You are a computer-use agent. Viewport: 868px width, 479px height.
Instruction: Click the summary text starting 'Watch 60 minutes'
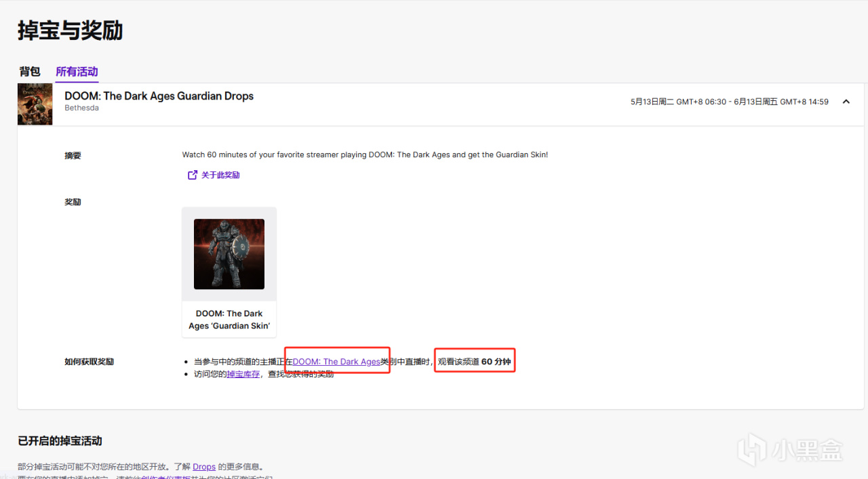[x=365, y=154]
